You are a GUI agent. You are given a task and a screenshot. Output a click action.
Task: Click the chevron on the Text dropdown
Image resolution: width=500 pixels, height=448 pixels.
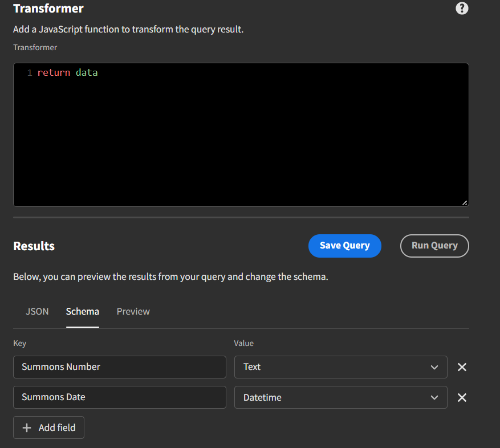point(435,367)
